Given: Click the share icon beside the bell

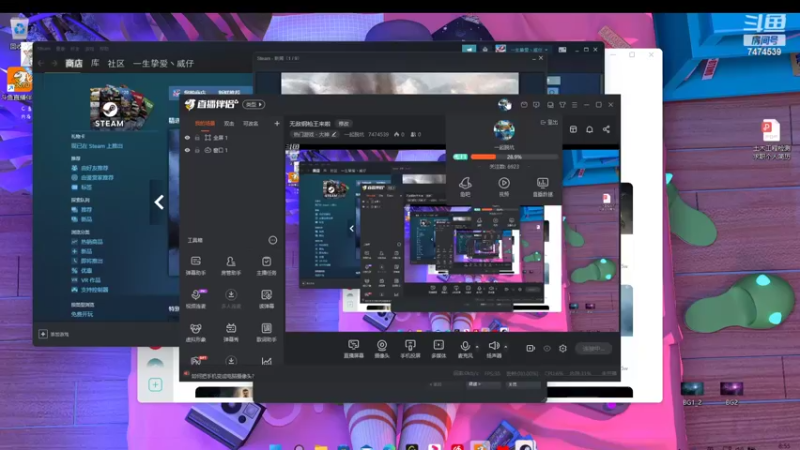Looking at the screenshot, I should pos(606,130).
